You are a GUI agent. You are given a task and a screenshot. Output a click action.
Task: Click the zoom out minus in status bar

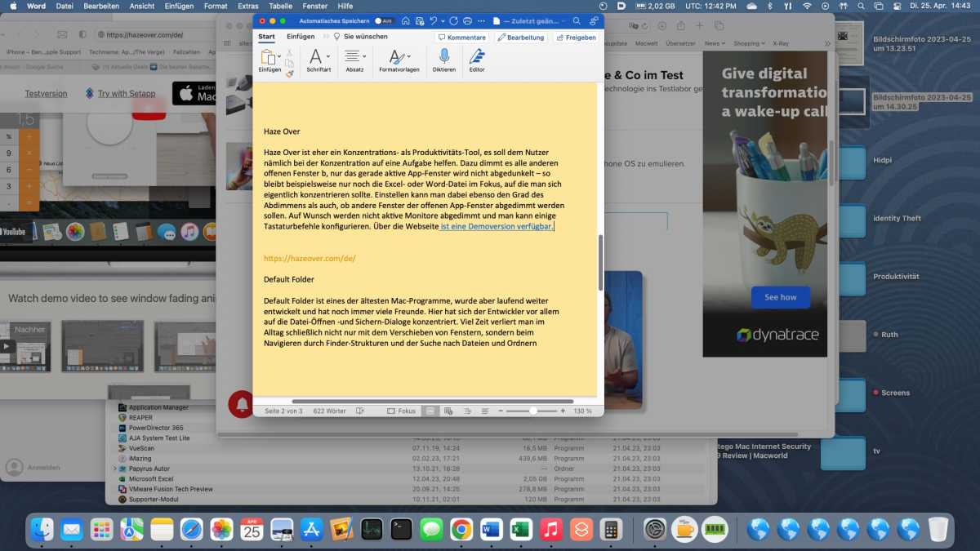tap(499, 411)
